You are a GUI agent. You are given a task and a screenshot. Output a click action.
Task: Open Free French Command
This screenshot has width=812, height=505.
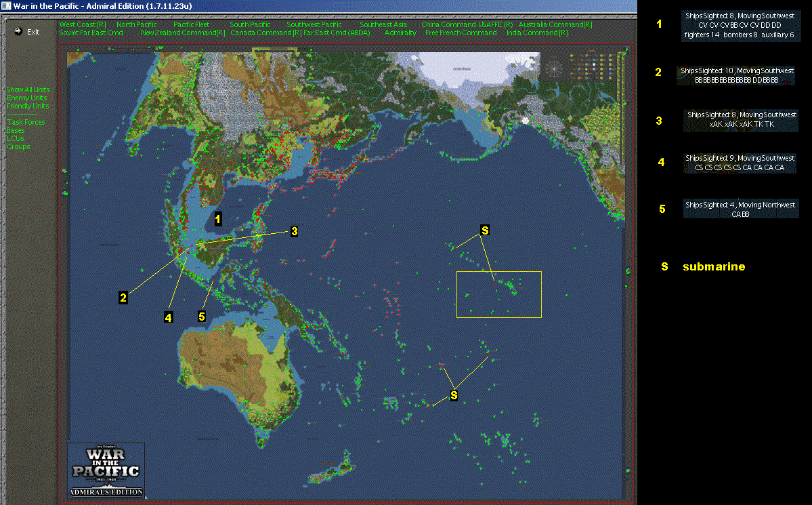click(x=461, y=33)
